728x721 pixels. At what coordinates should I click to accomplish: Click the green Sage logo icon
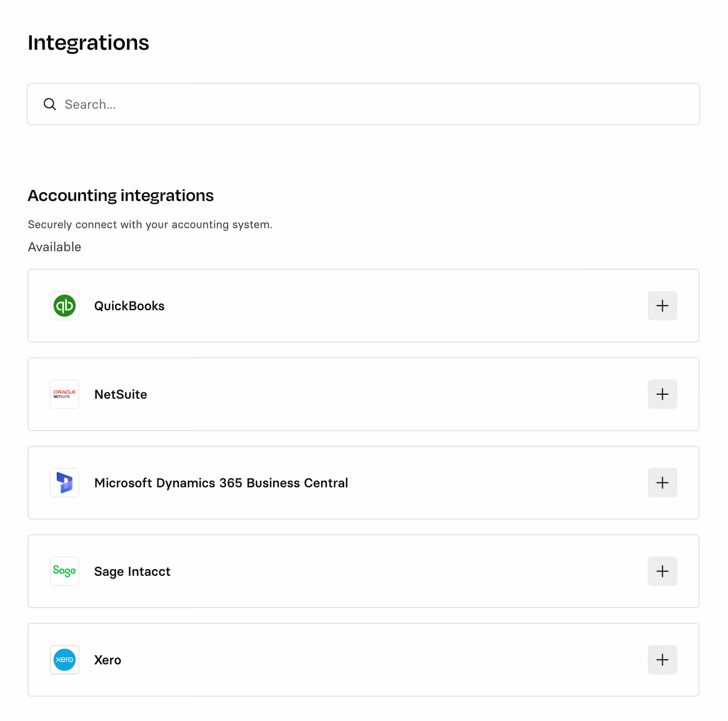[65, 571]
